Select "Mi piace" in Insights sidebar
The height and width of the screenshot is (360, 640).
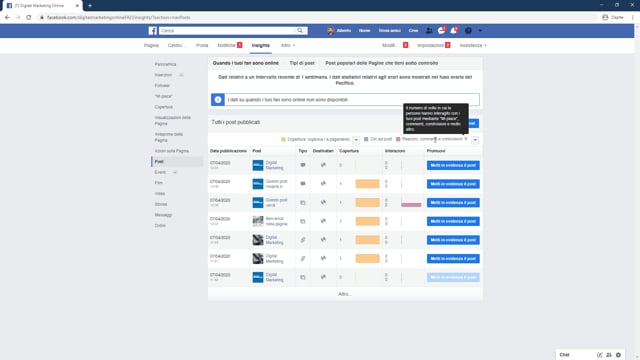(x=163, y=96)
